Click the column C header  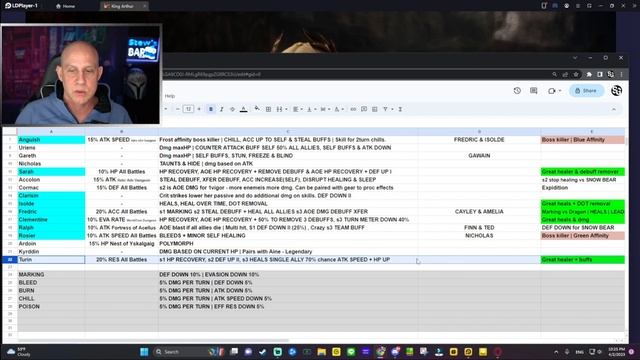pos(288,131)
